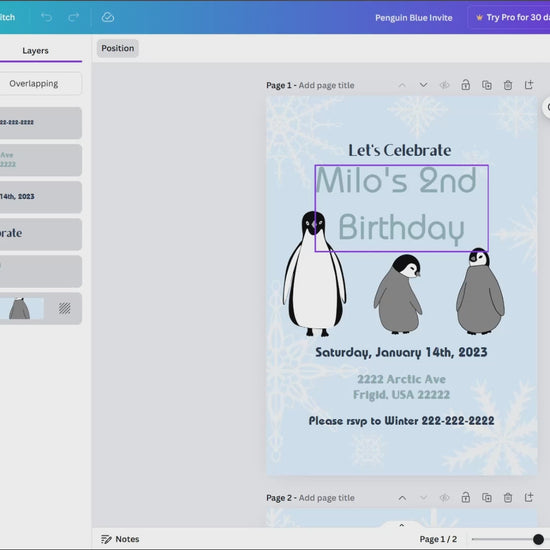Open the Page 1 / 2 page indicator
The image size is (550, 550).
(x=438, y=539)
